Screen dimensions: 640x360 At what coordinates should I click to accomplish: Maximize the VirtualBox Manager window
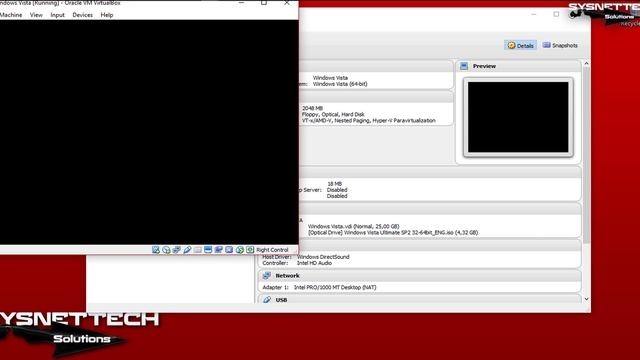(556, 14)
